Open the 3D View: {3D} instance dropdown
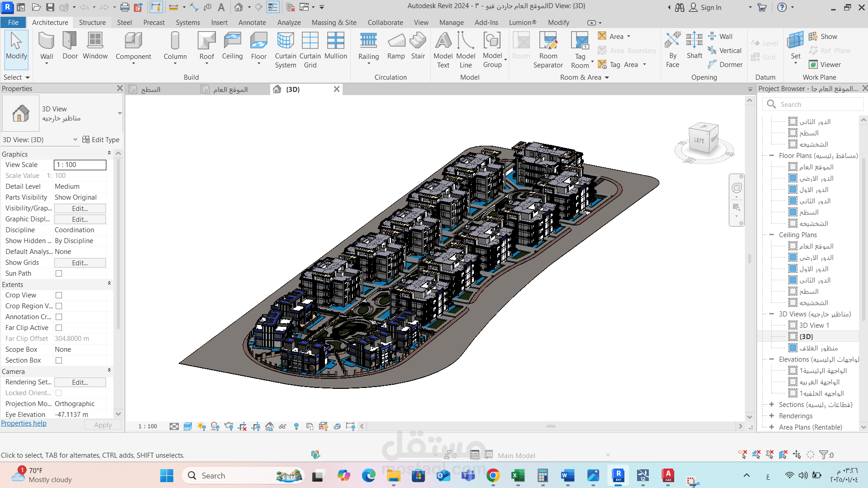 pyautogui.click(x=75, y=139)
